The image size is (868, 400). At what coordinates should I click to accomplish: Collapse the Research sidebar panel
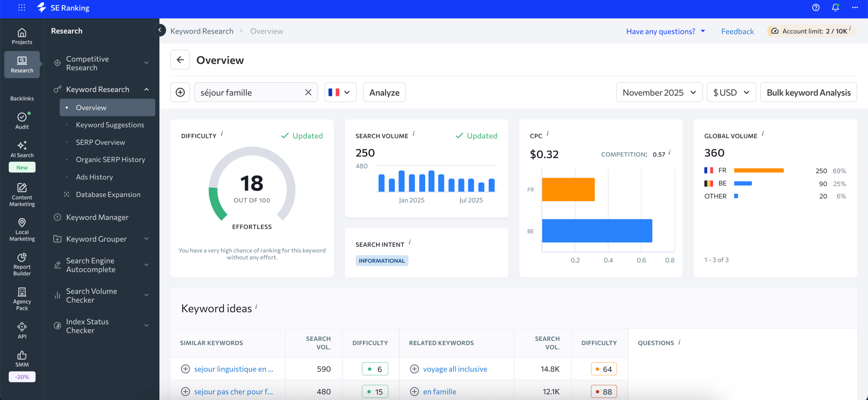(x=159, y=30)
